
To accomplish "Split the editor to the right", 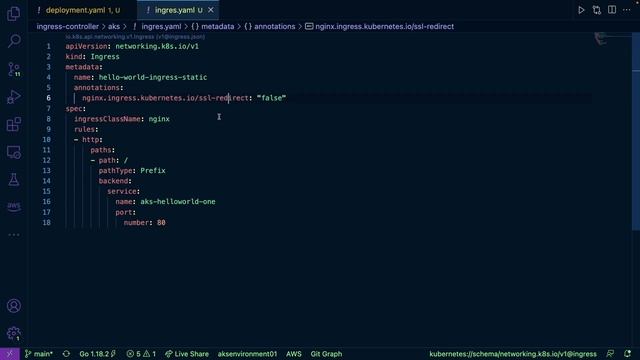I will pos(611,10).
